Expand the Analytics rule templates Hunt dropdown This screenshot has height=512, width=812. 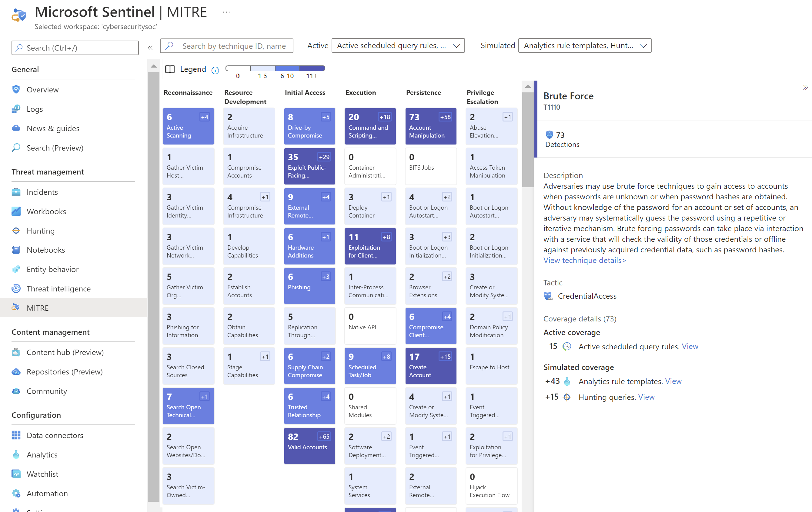click(x=643, y=45)
